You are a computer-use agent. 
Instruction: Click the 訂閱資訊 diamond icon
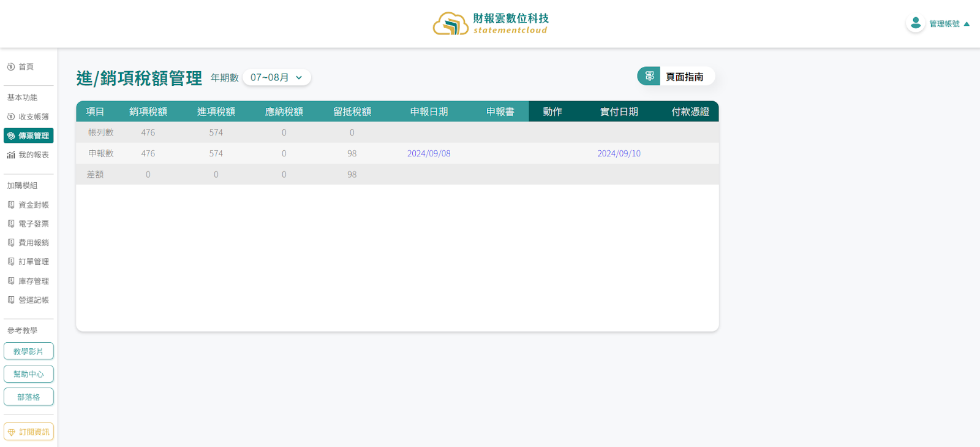tap(12, 432)
